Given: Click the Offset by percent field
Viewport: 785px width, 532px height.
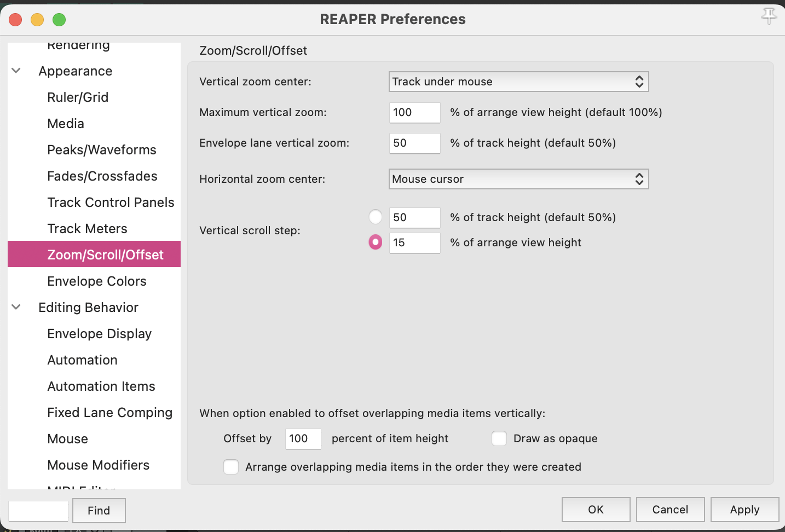Looking at the screenshot, I should point(303,439).
